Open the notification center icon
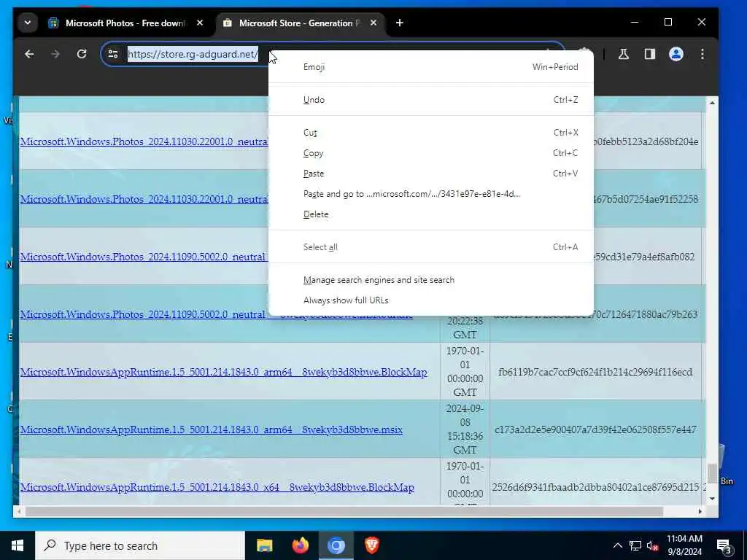This screenshot has width=747, height=560. tap(724, 546)
